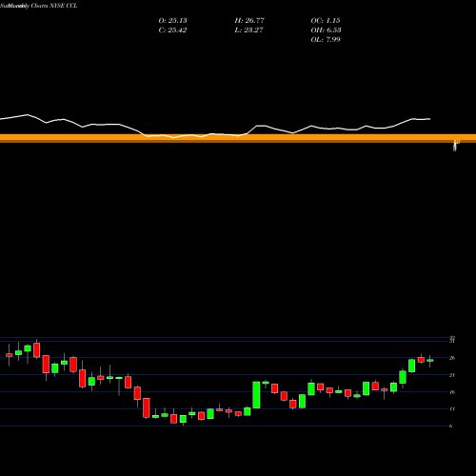Click the price axis label 16
Viewport: 476px width, 476px height.
pos(452,392)
